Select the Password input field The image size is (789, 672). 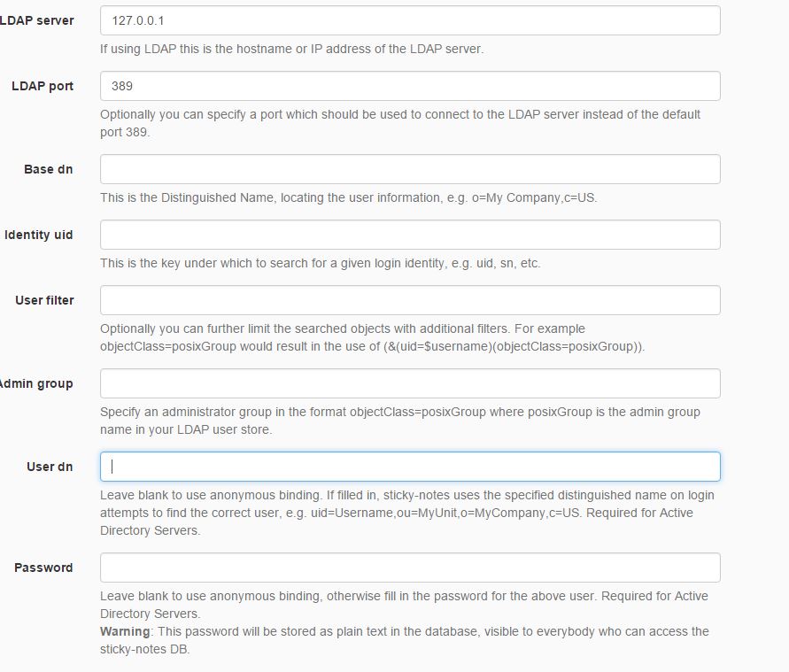(409, 568)
